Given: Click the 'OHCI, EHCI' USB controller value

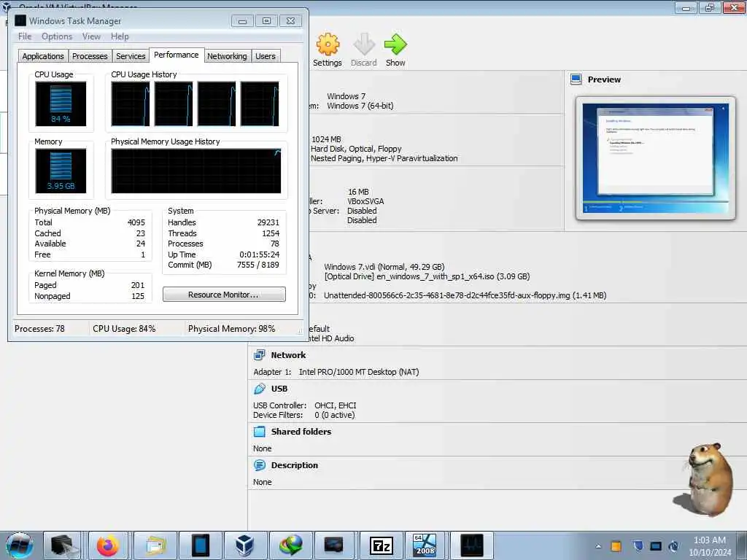Looking at the screenshot, I should click(336, 405).
